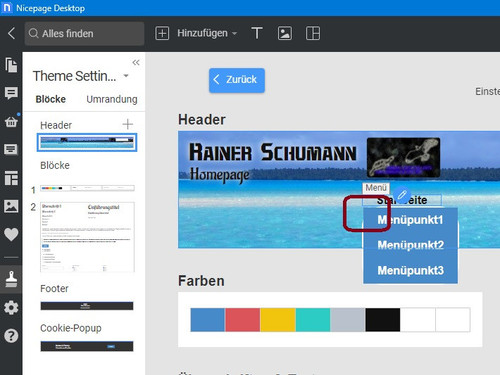Open the Shop basket sidebar icon

(11, 122)
